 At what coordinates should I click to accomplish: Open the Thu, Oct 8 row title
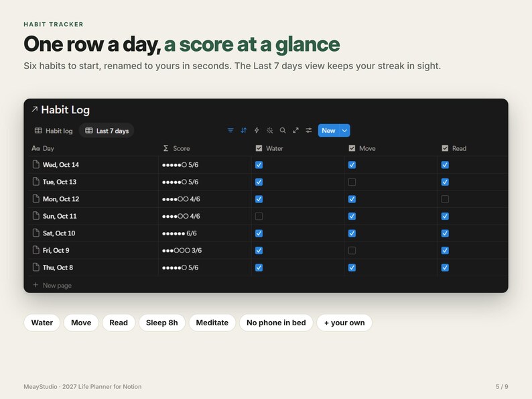58,268
